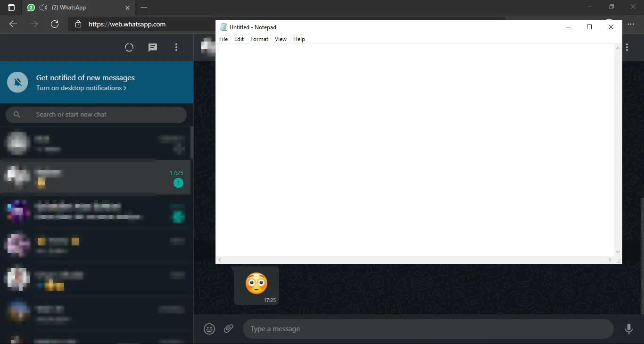Click the paperclip attach icon
Viewport: 644px width, 344px height.
pyautogui.click(x=229, y=328)
